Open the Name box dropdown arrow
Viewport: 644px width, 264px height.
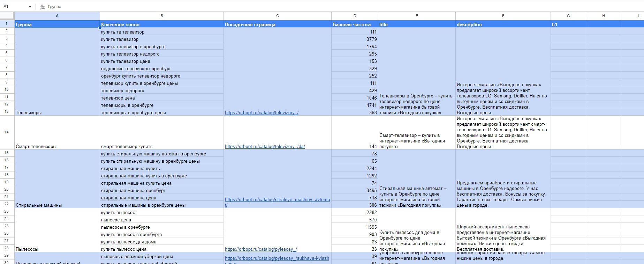point(30,7)
